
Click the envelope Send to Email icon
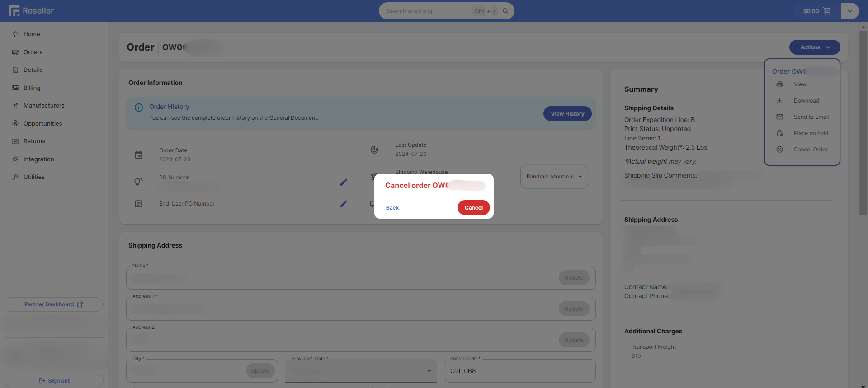pos(780,117)
